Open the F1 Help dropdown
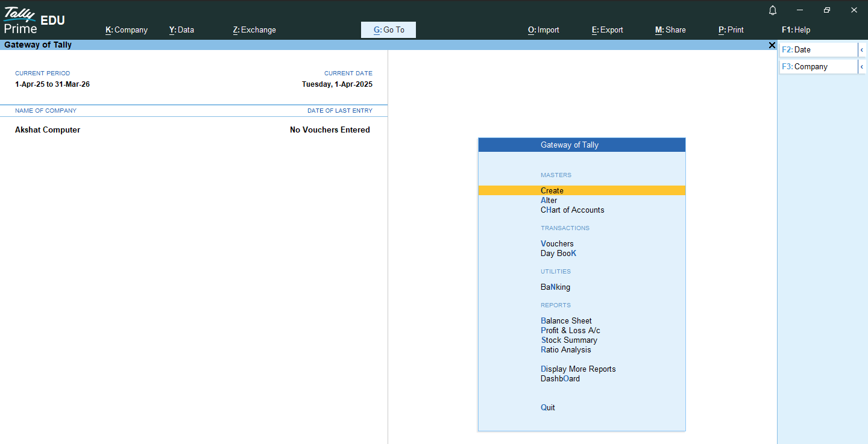Image resolution: width=868 pixels, height=444 pixels. pos(796,30)
